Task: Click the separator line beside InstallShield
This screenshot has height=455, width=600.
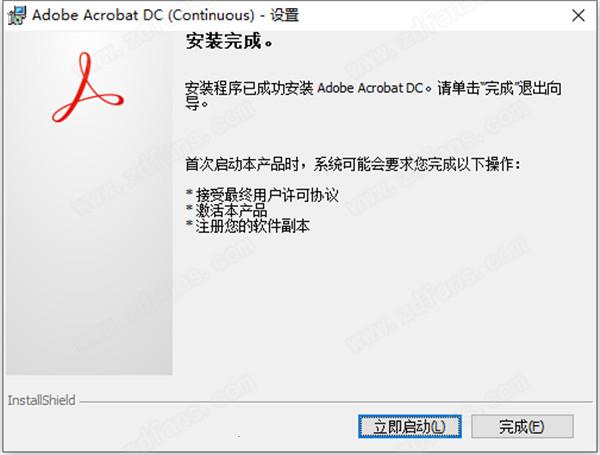Action: click(336, 402)
